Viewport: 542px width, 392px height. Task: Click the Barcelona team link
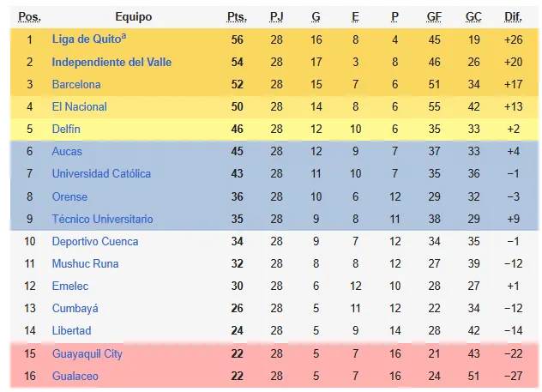[x=76, y=84]
